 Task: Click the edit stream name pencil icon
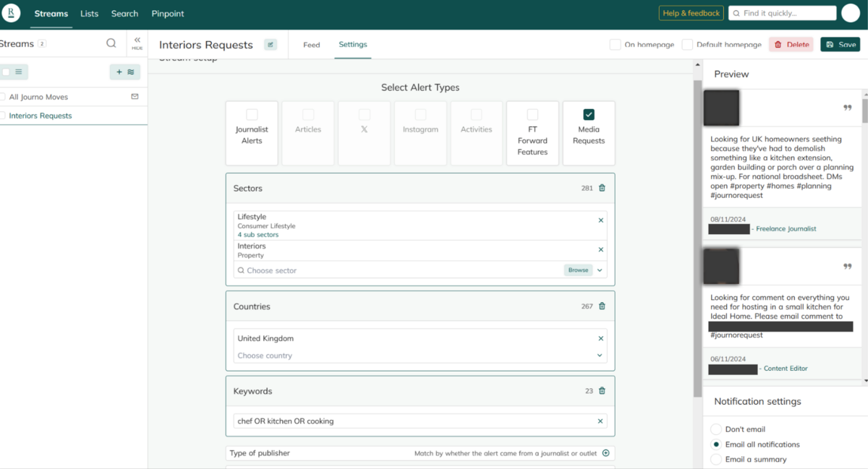pyautogui.click(x=270, y=45)
